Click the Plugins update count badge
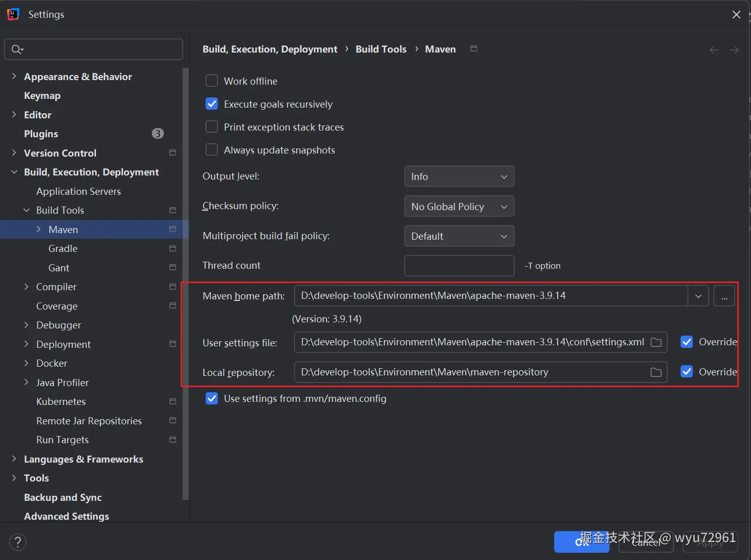The width and height of the screenshot is (751, 560). click(158, 134)
